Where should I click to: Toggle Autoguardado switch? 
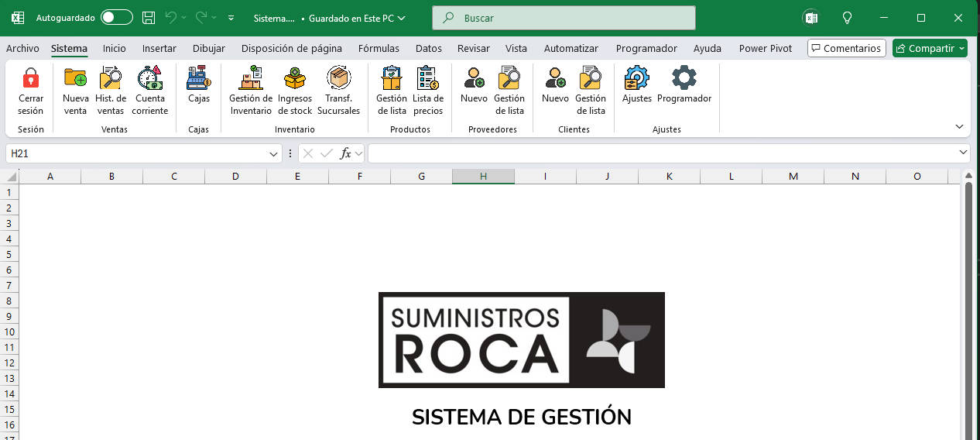pos(116,17)
